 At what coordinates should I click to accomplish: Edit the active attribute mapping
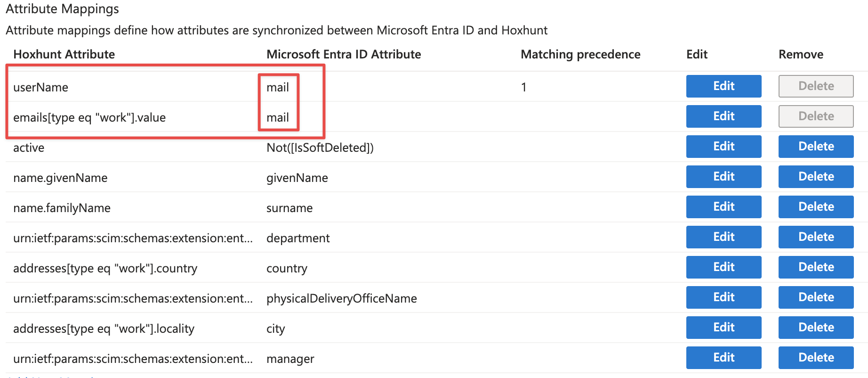coord(723,147)
